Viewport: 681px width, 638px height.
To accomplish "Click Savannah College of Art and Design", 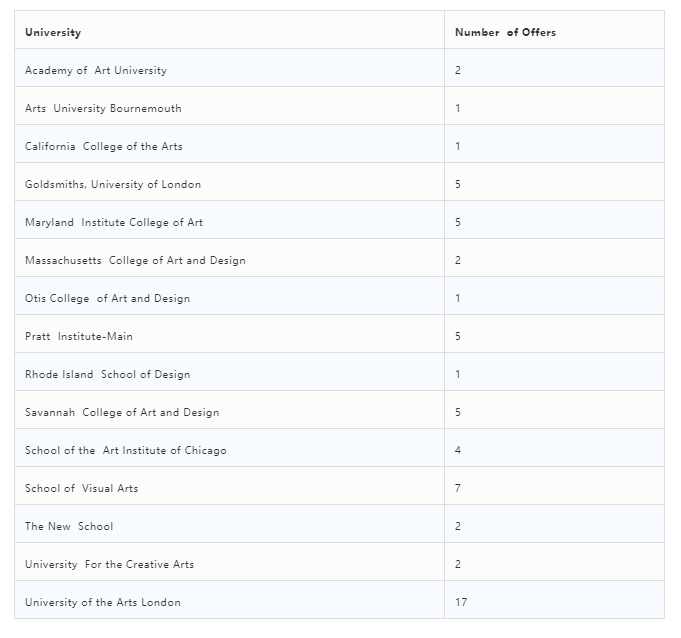I will [x=122, y=412].
